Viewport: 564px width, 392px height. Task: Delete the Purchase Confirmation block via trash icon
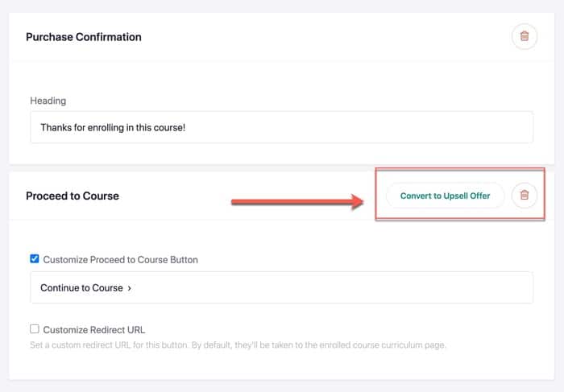524,37
